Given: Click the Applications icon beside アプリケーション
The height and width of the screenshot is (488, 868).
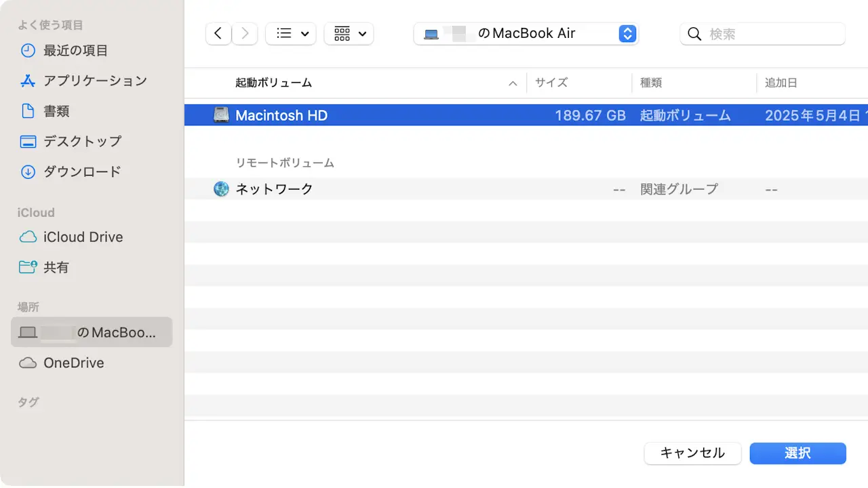Looking at the screenshot, I should pos(28,81).
